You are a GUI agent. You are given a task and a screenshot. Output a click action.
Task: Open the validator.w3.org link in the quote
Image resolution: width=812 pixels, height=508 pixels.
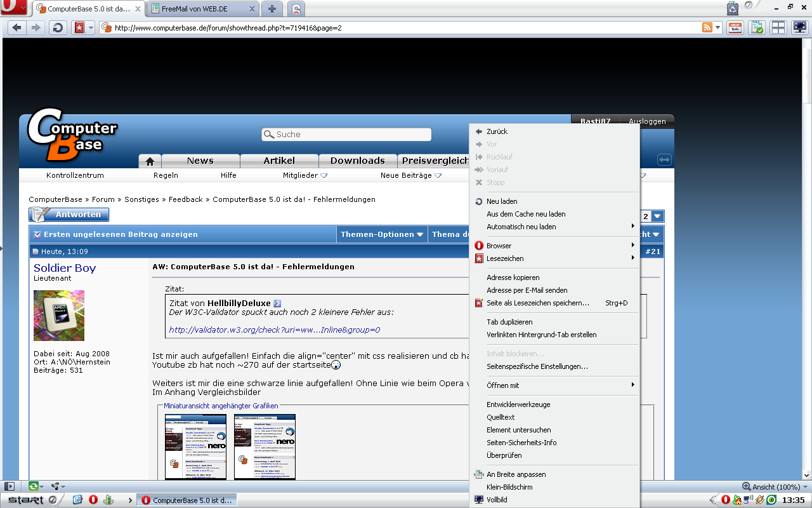[x=275, y=330]
